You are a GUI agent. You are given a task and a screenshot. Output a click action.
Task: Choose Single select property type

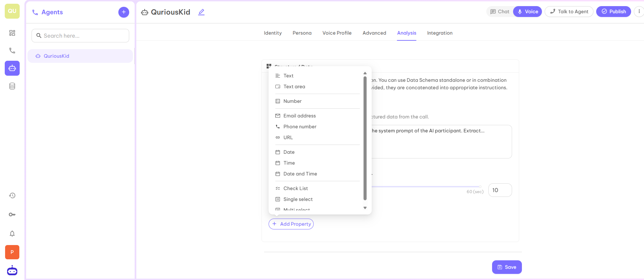tap(317, 199)
